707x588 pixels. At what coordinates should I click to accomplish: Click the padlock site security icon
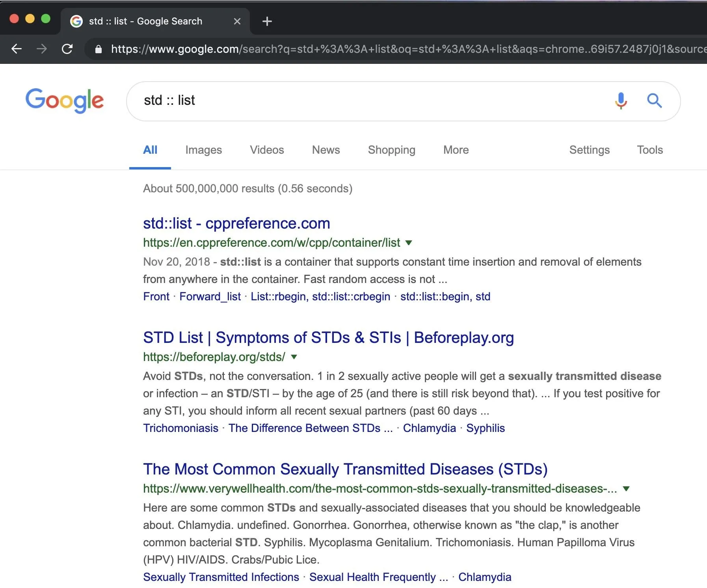99,49
